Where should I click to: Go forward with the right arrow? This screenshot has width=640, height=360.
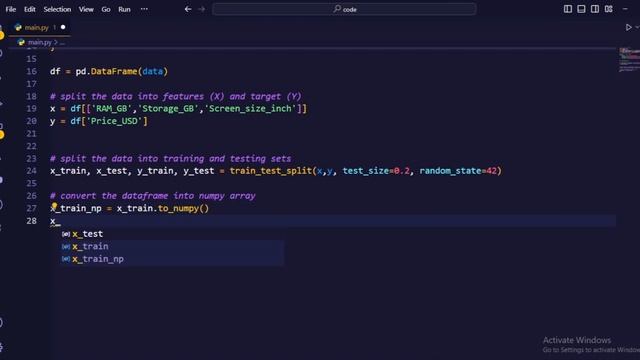coord(202,9)
